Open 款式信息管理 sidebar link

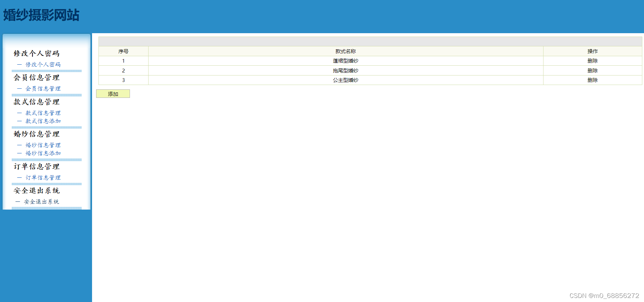point(43,113)
